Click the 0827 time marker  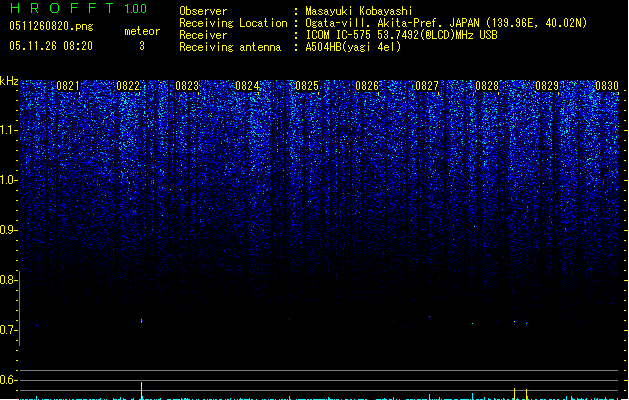(x=427, y=86)
